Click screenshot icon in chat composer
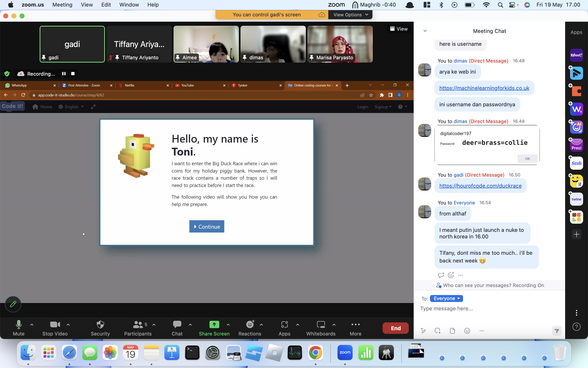588x368 pixels. point(438,331)
